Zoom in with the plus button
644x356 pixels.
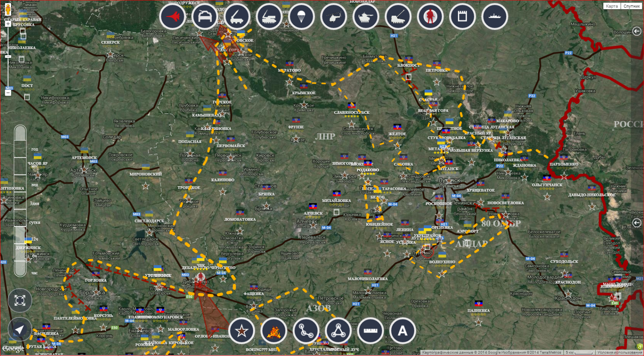[8, 24]
